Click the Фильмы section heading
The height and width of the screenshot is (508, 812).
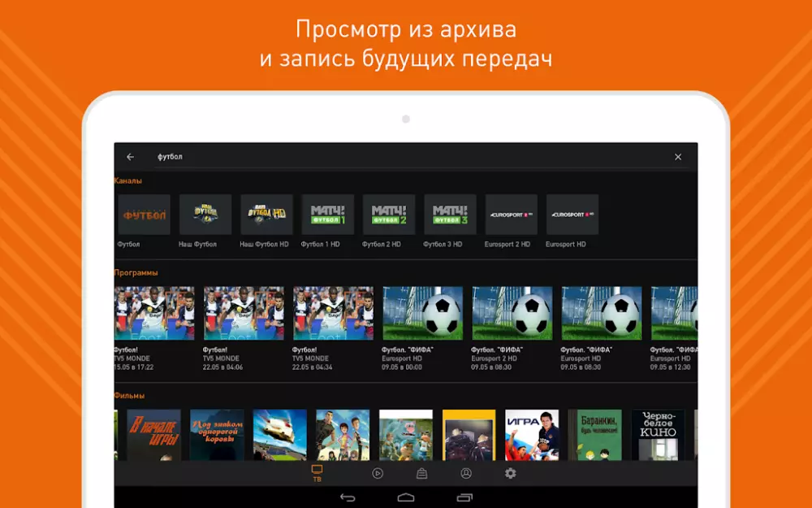(129, 396)
